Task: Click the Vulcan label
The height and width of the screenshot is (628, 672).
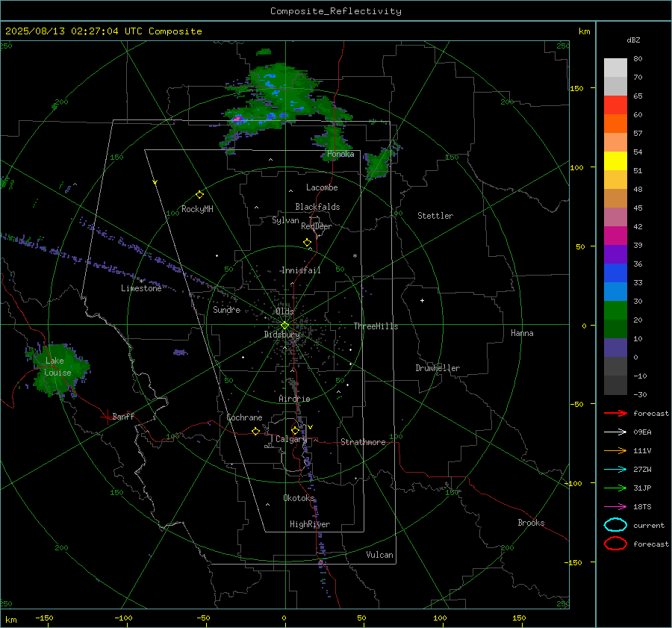Action: 380,555
